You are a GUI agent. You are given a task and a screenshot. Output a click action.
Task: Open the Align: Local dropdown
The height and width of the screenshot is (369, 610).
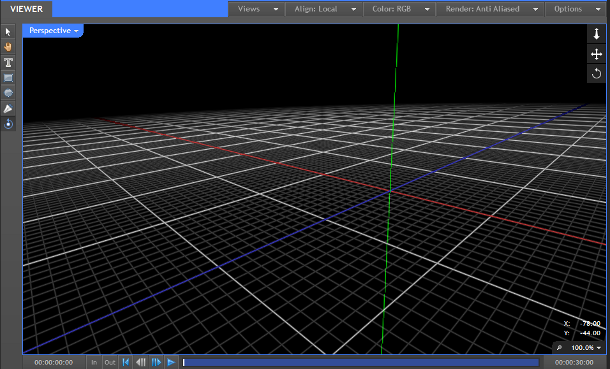tap(324, 9)
